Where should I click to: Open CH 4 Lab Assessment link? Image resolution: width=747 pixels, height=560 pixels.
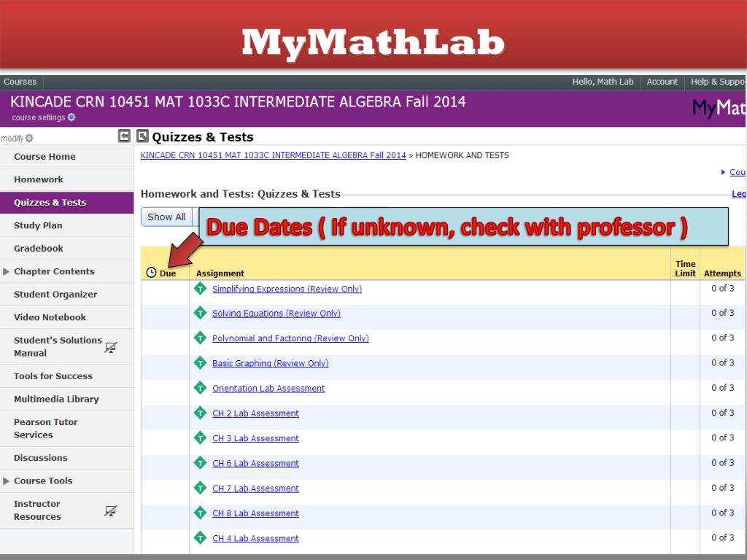coord(255,538)
